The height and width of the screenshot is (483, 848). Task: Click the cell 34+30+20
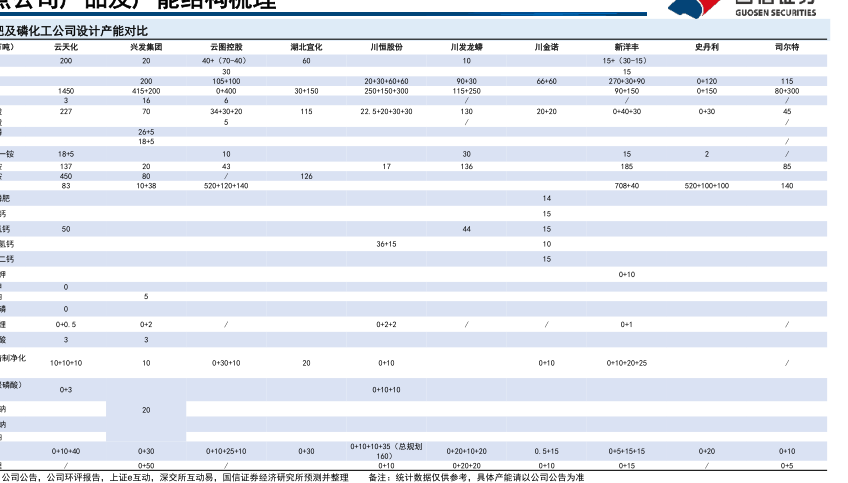coord(226,111)
